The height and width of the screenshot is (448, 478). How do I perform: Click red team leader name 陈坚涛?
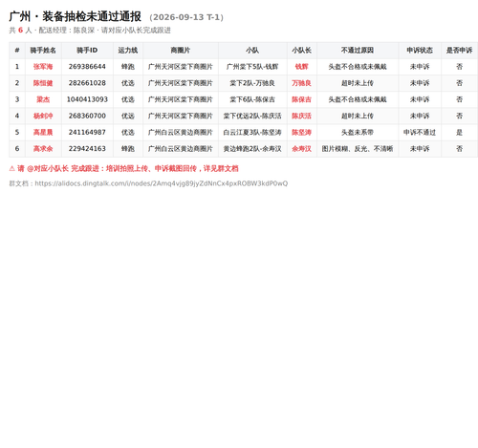pos(301,133)
